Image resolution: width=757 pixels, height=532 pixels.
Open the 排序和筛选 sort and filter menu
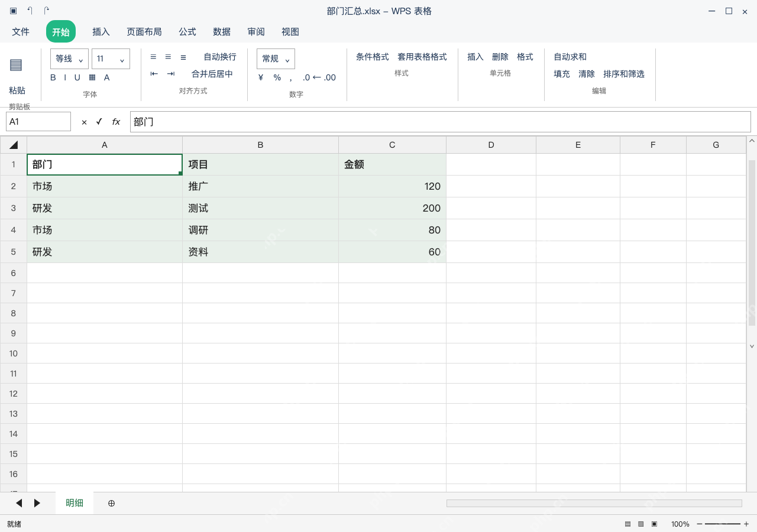624,74
